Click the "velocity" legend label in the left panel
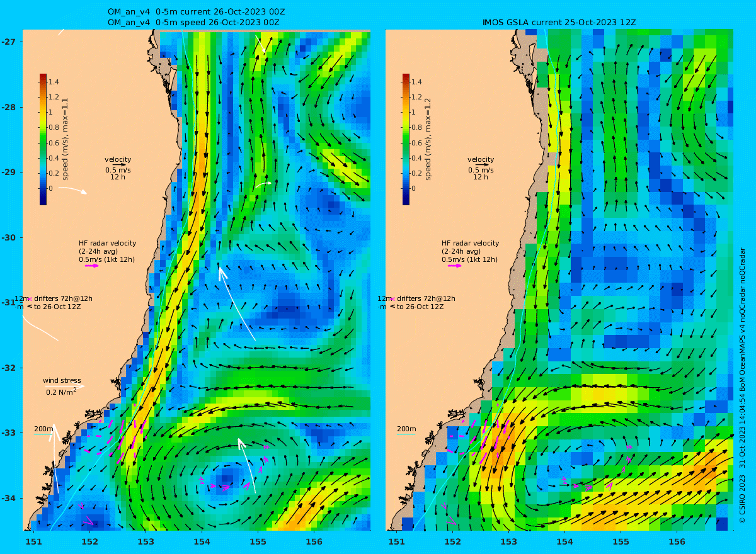 click(118, 159)
